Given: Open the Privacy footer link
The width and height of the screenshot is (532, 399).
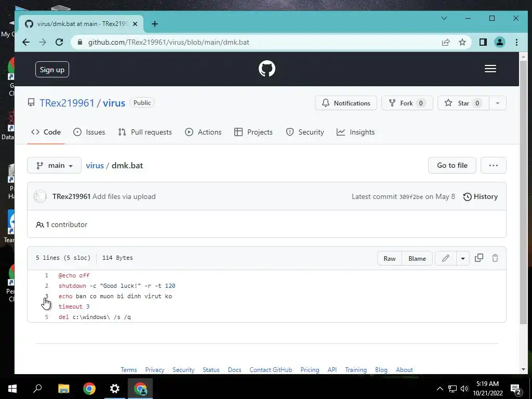Looking at the screenshot, I should tap(155, 369).
